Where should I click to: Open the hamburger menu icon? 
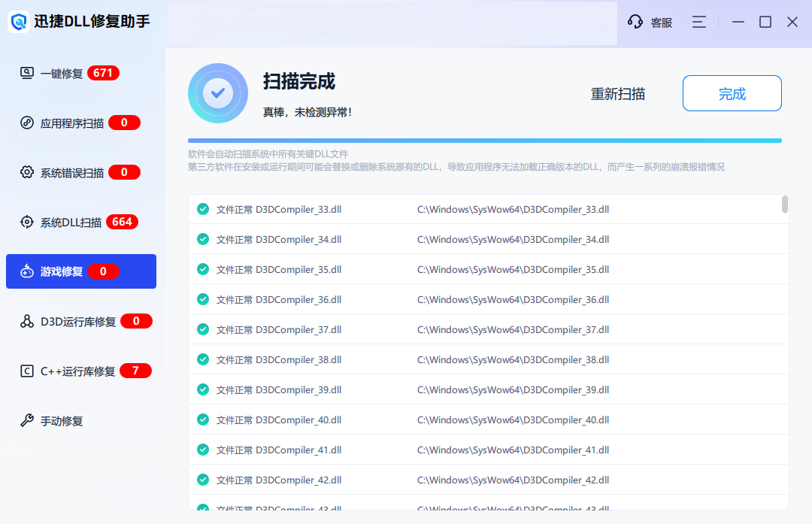click(699, 22)
